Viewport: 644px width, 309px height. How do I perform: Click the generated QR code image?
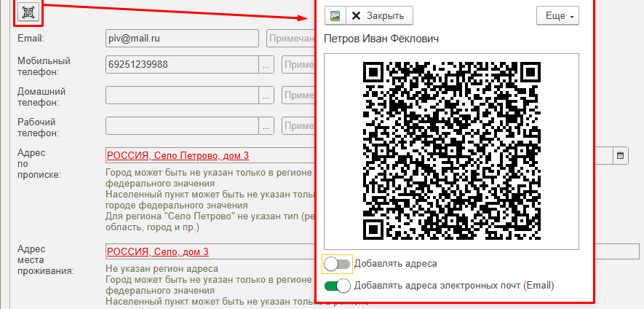pos(451,151)
